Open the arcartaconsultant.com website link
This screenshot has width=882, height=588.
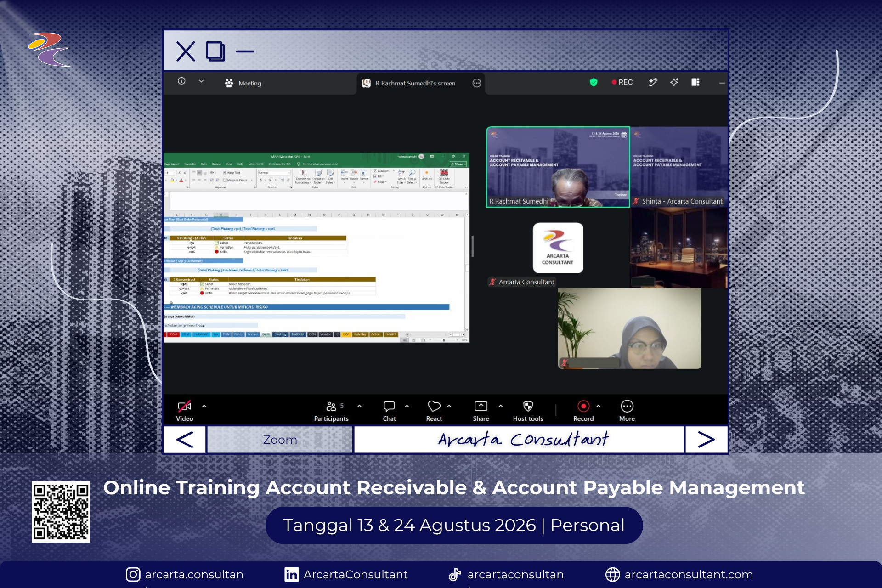pos(679,575)
